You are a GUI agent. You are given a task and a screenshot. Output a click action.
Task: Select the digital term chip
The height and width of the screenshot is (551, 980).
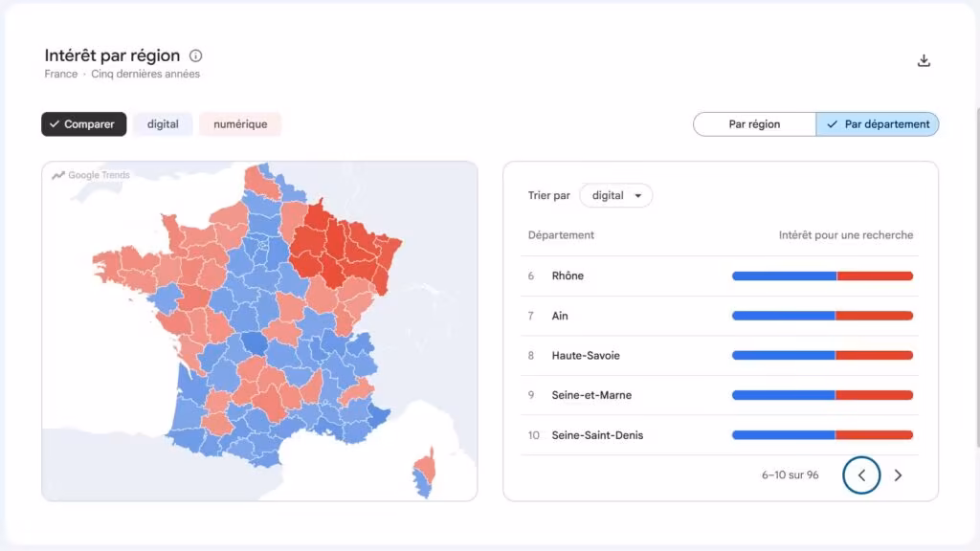(x=163, y=124)
